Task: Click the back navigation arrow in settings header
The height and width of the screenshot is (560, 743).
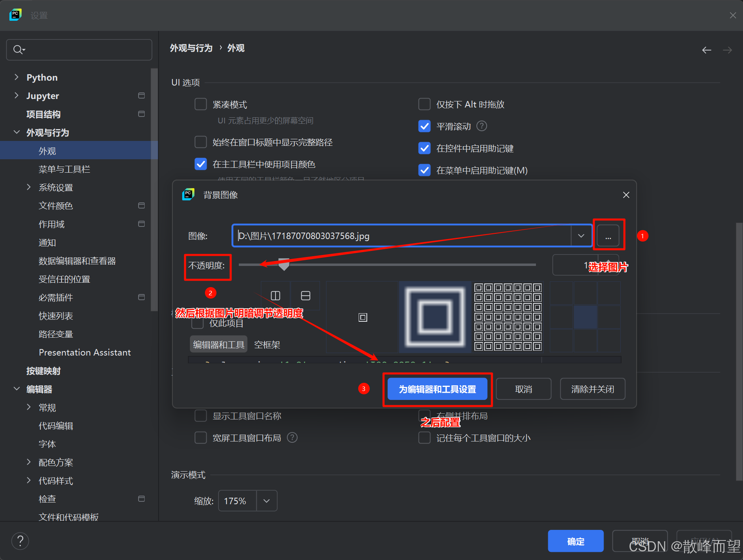Action: click(706, 50)
